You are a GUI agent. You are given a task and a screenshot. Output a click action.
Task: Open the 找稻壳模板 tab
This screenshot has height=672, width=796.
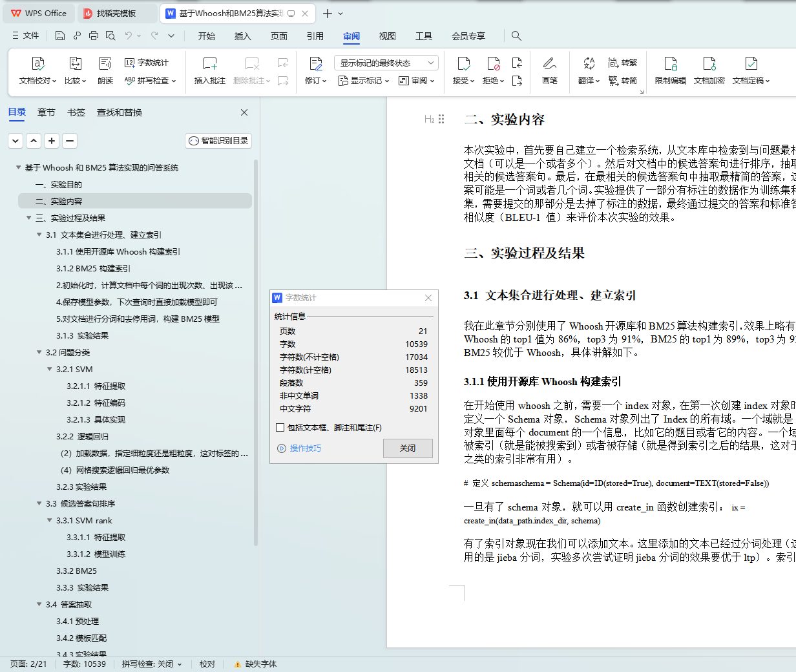click(116, 13)
